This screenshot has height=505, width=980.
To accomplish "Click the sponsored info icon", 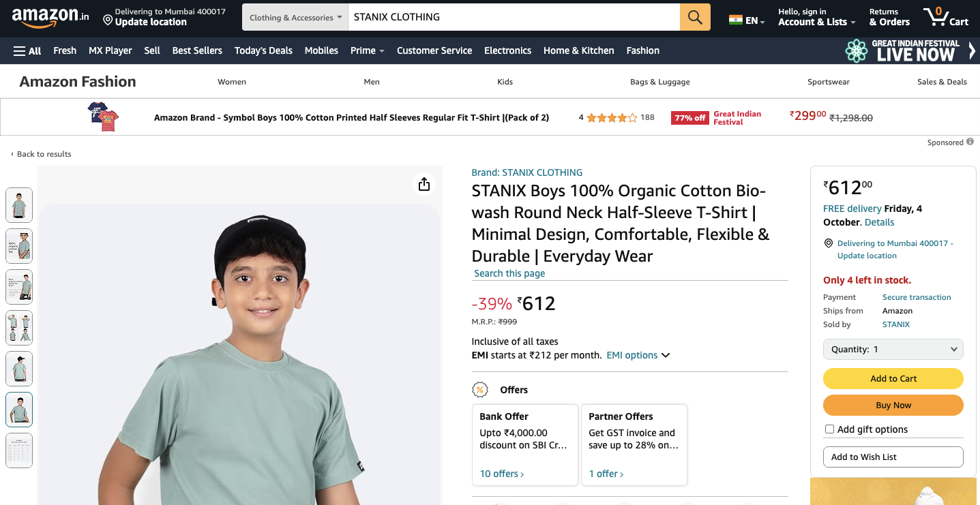I will point(970,142).
